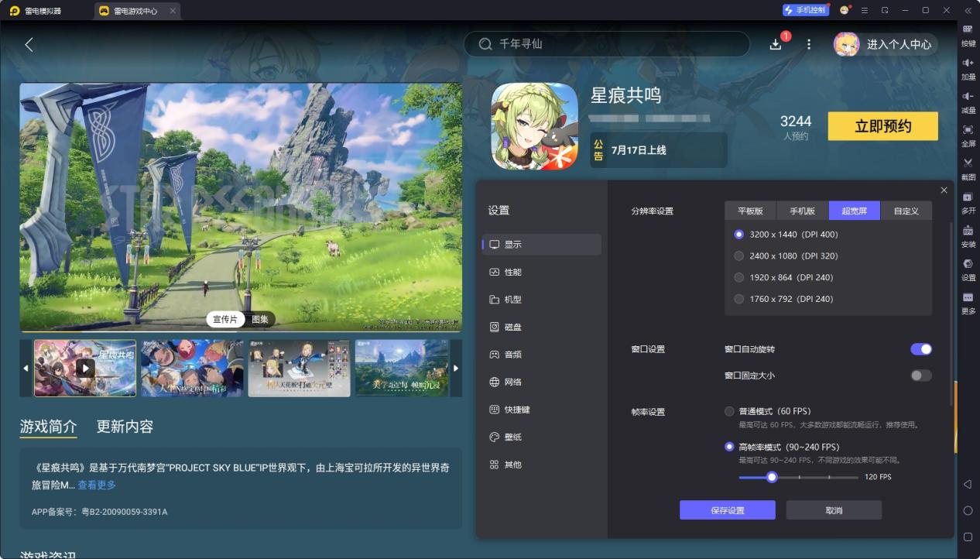Viewport: 980px width, 559px height.
Task: Switch to 超宽屏 resolution tab
Action: pyautogui.click(x=855, y=211)
